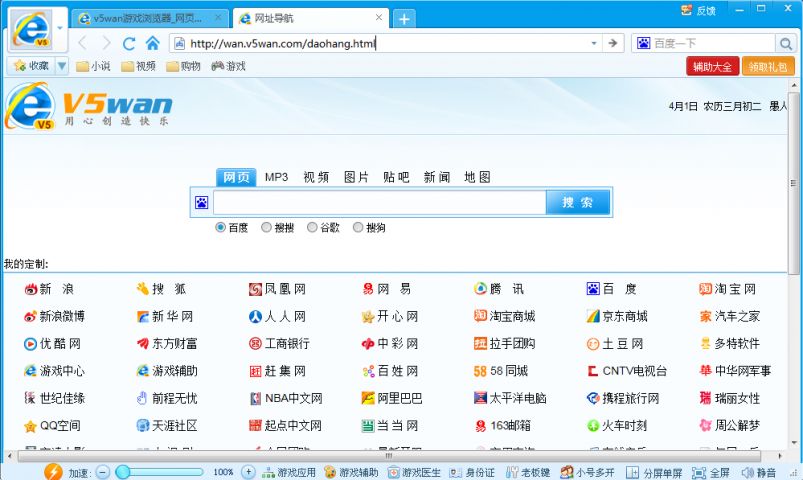
Task: Increase speed with plus button
Action: (248, 472)
